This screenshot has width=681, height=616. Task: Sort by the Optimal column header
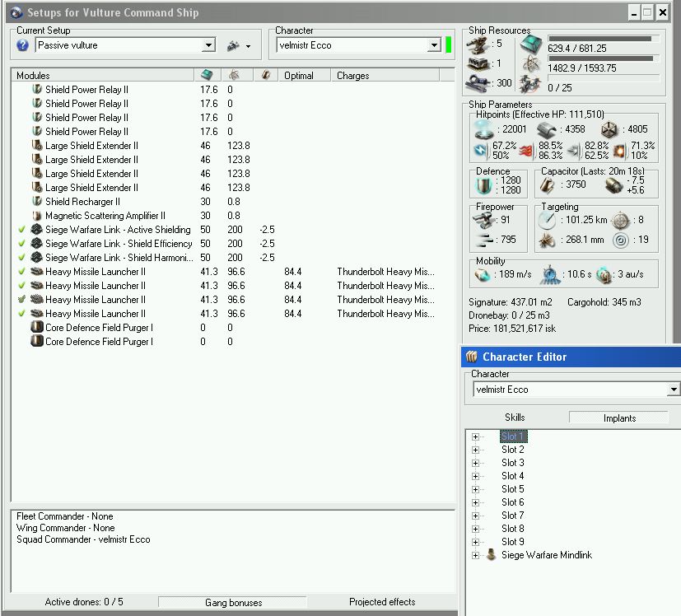pyautogui.click(x=305, y=75)
